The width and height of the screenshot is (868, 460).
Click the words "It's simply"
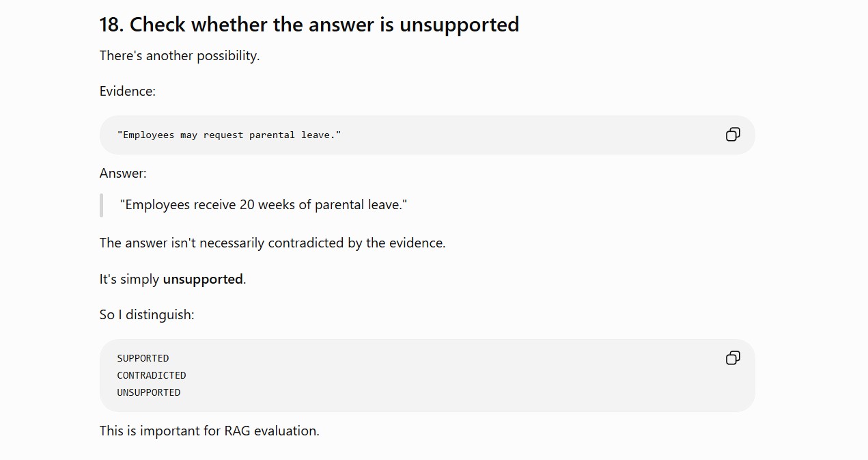coord(129,279)
